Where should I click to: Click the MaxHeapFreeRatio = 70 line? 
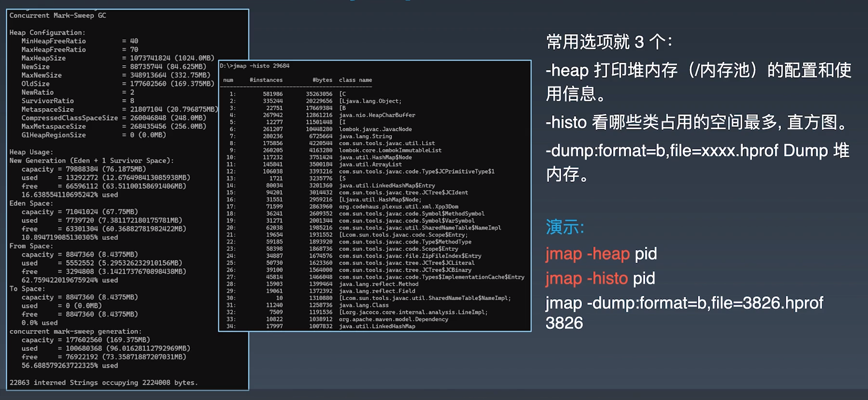[x=80, y=50]
